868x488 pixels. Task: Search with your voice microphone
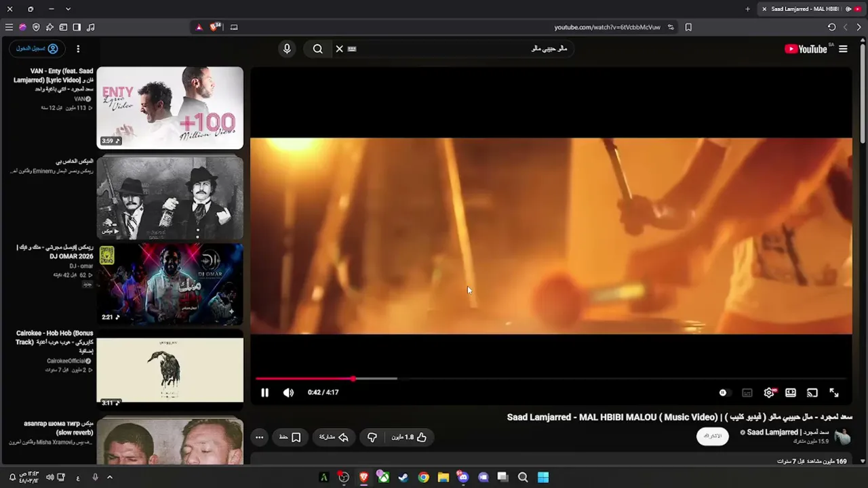(287, 49)
